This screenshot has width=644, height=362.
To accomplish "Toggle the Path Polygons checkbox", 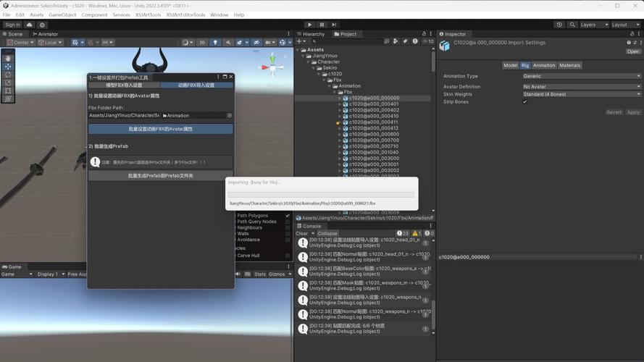I will point(288,216).
